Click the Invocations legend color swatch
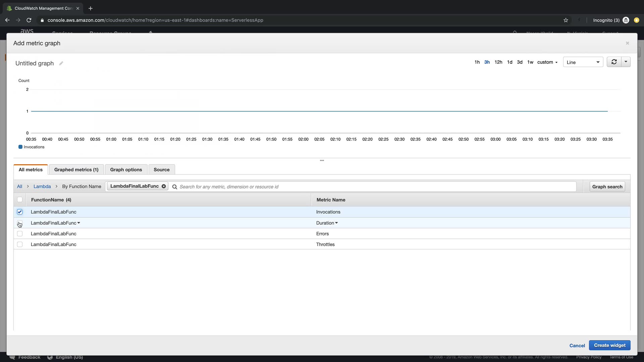 pos(20,147)
